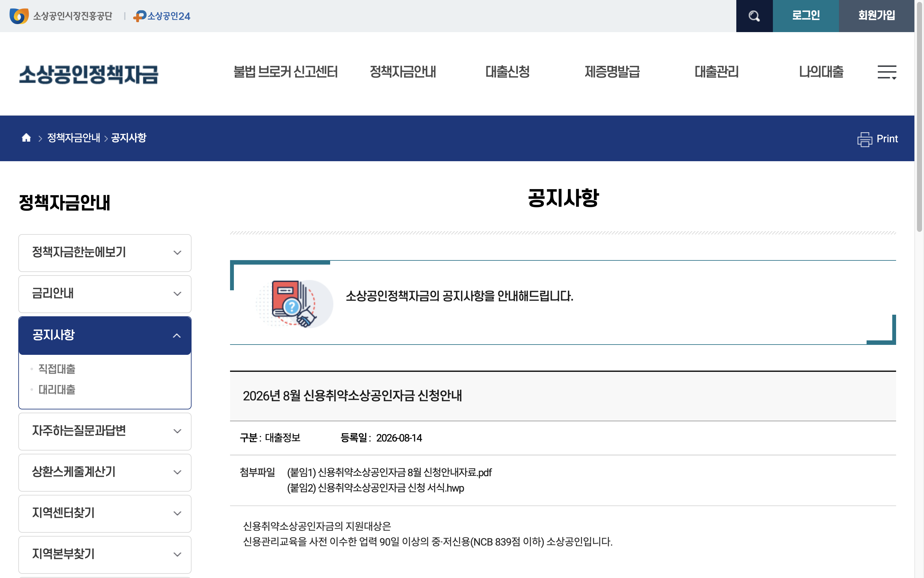Click the 구분: 대출정보 label
Screen dimensions: 924x578
[x=270, y=438]
